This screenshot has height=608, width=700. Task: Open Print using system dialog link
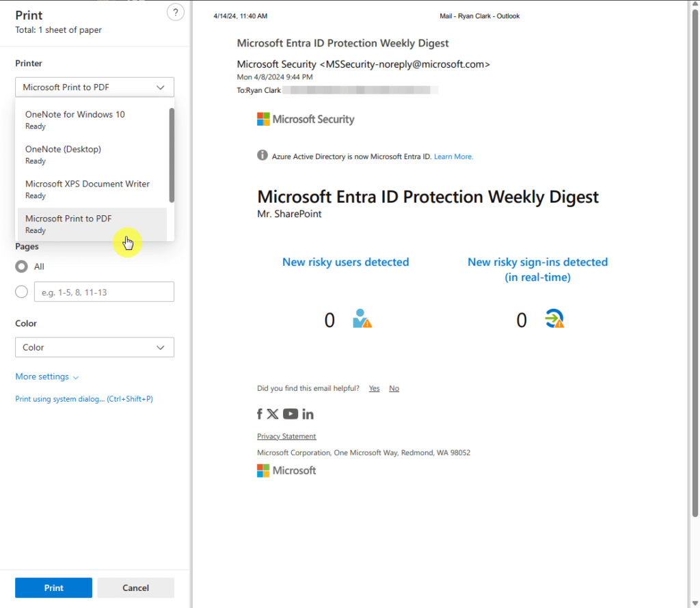(84, 399)
